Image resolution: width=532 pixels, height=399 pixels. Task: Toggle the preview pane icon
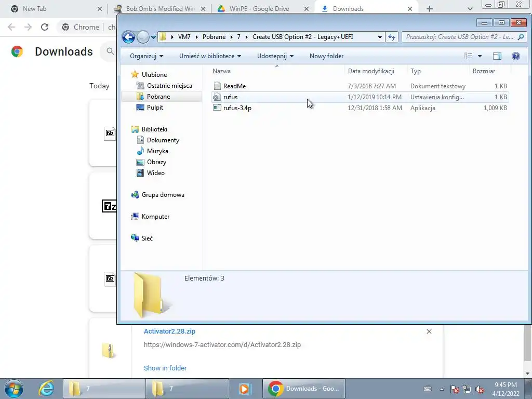(x=497, y=56)
